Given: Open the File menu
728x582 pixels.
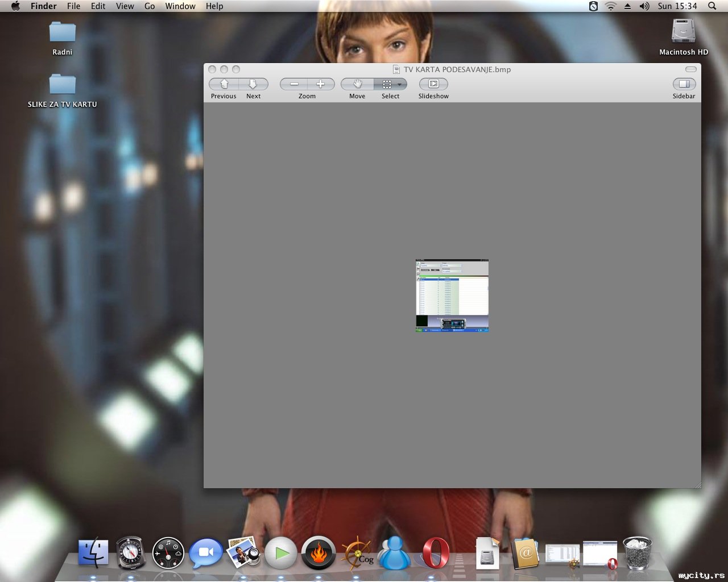Looking at the screenshot, I should (73, 6).
